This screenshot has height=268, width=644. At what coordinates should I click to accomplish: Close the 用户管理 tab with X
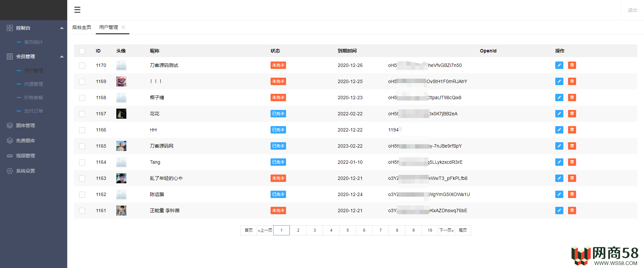point(123,27)
